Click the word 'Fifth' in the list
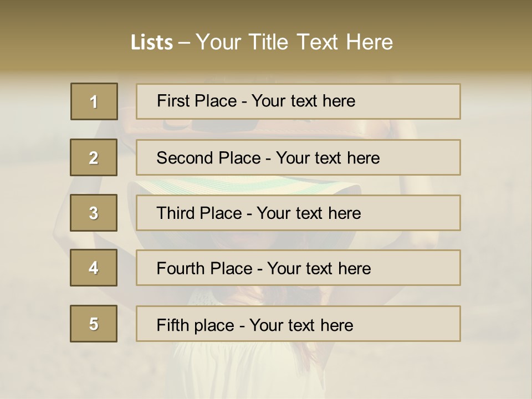The height and width of the screenshot is (399, 532). pos(173,325)
